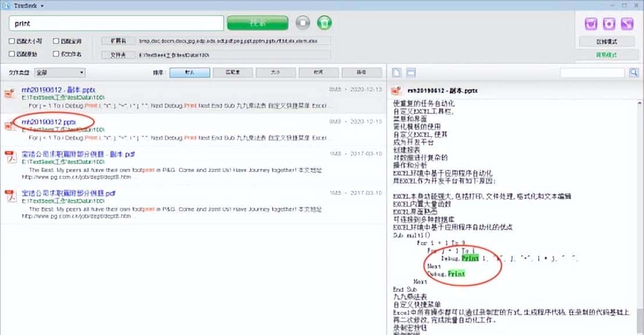The height and width of the screenshot is (335, 644).
Task: Click the Sub multi() line in the preview
Action: click(412, 235)
